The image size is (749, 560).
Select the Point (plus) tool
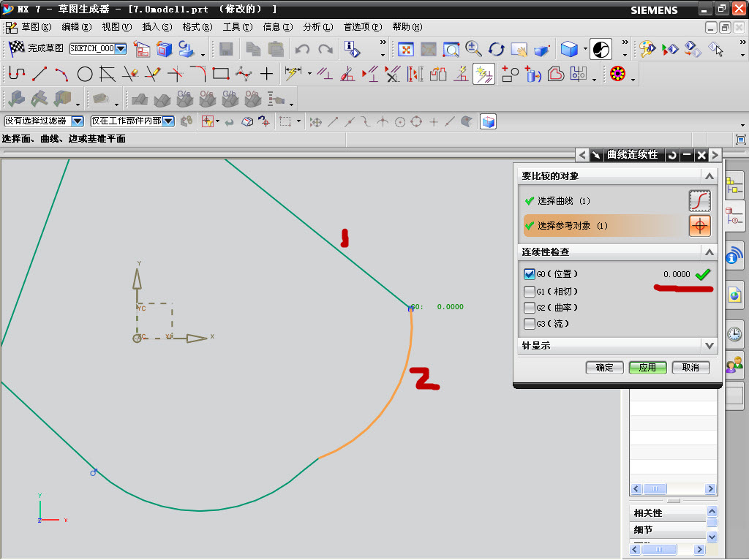[266, 74]
